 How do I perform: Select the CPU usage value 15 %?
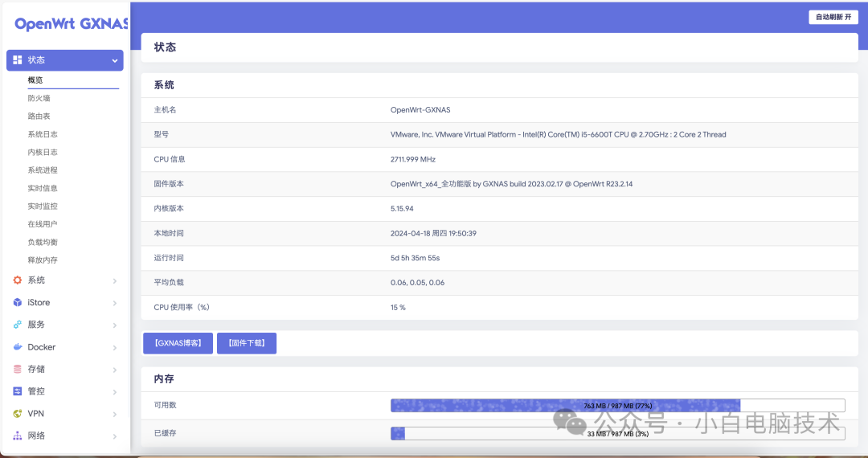click(398, 308)
